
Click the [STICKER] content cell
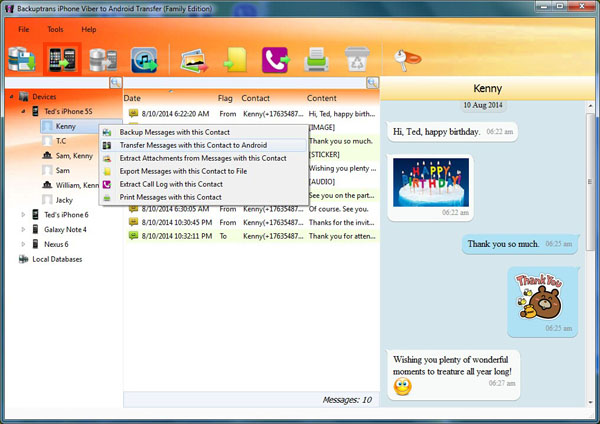(324, 155)
